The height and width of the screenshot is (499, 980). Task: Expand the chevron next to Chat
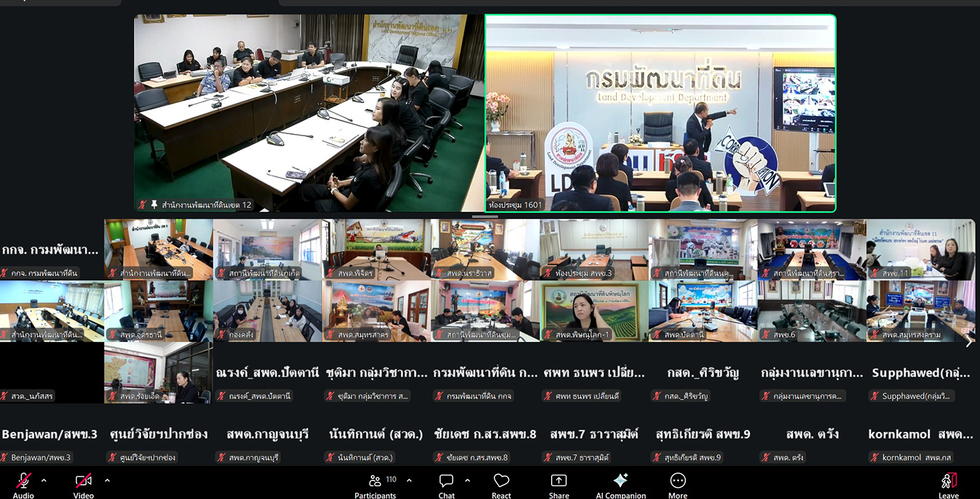tap(468, 480)
